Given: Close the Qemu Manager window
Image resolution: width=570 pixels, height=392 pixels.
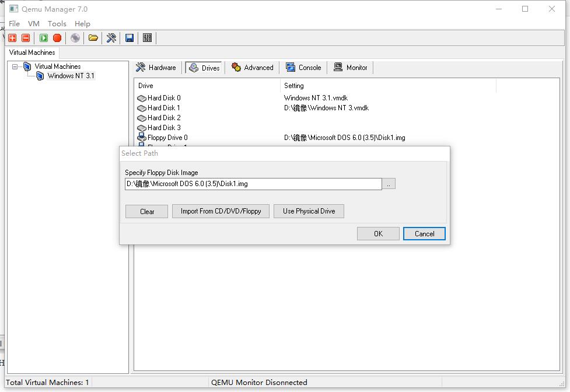Looking at the screenshot, I should (x=552, y=9).
